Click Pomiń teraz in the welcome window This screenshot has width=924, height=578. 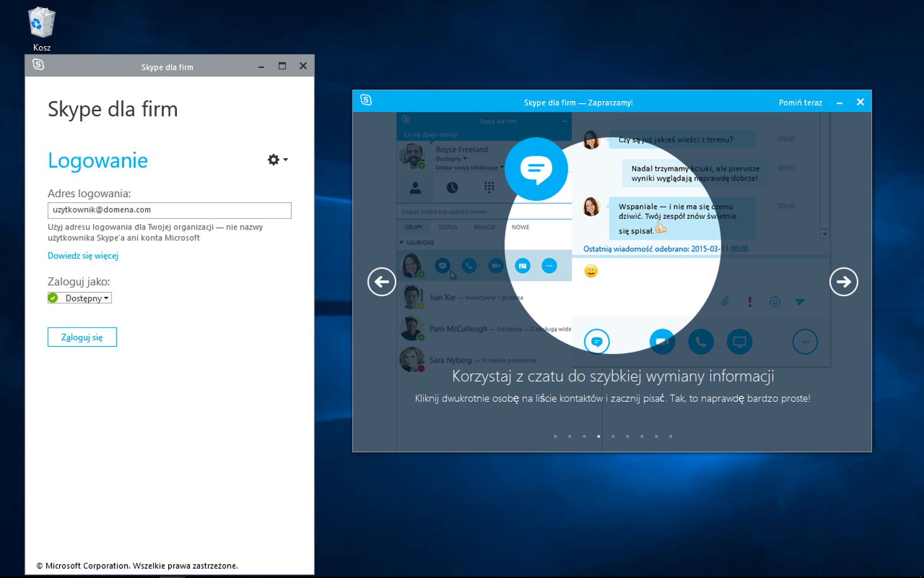point(800,103)
